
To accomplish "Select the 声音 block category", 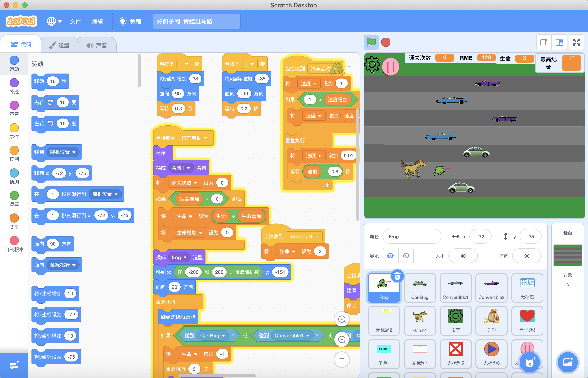I will click(x=14, y=109).
